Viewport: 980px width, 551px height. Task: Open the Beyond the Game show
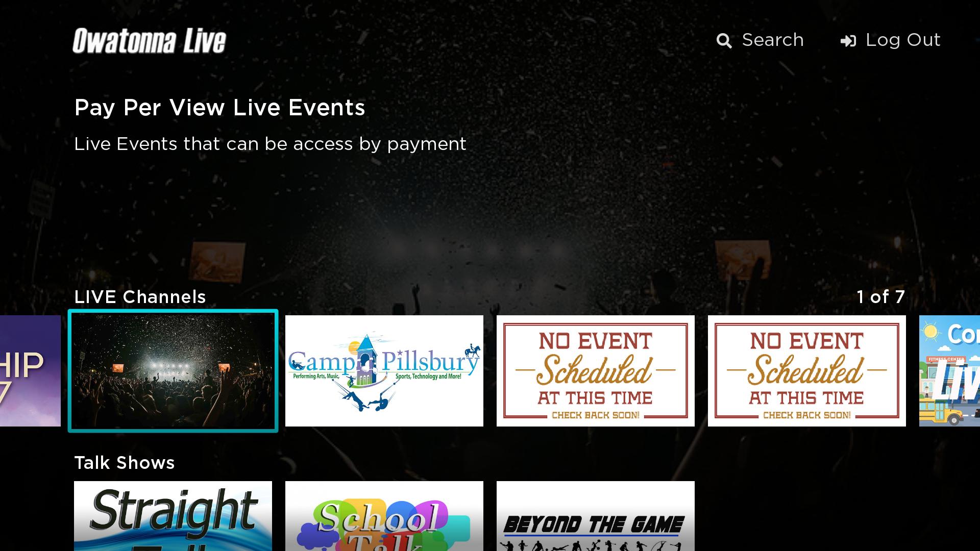point(596,516)
